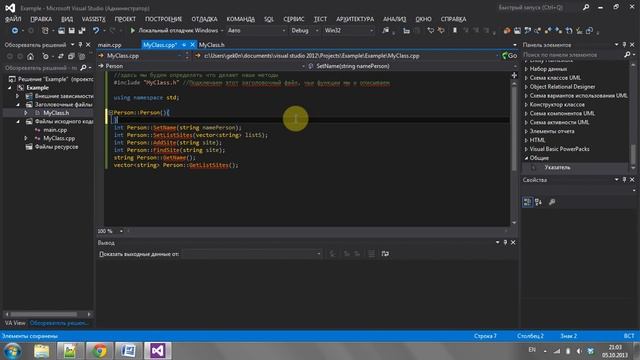The width and height of the screenshot is (640, 360).
Task: Click the wrench Property Pages icon in Свойства
Action: pos(552,202)
